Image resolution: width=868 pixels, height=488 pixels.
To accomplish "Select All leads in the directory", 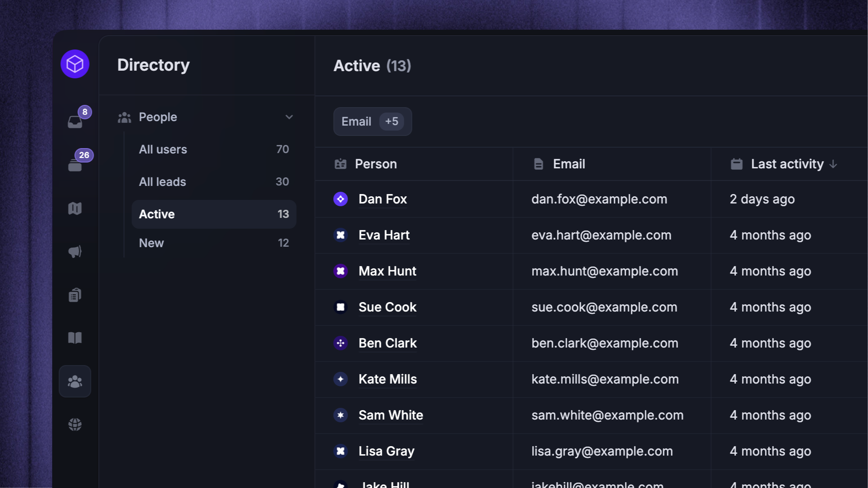I will (214, 182).
